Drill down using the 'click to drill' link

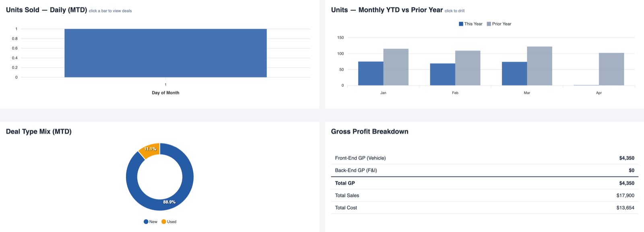454,10
